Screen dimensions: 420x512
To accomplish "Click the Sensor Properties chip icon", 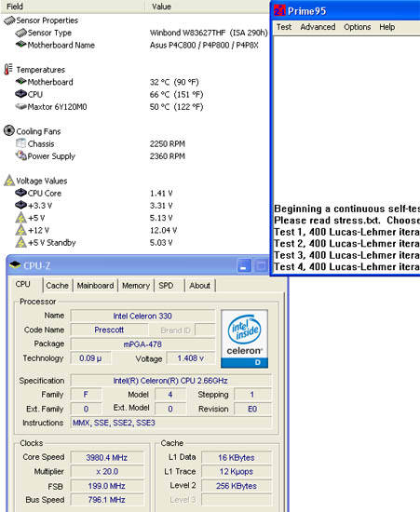I will coord(9,20).
